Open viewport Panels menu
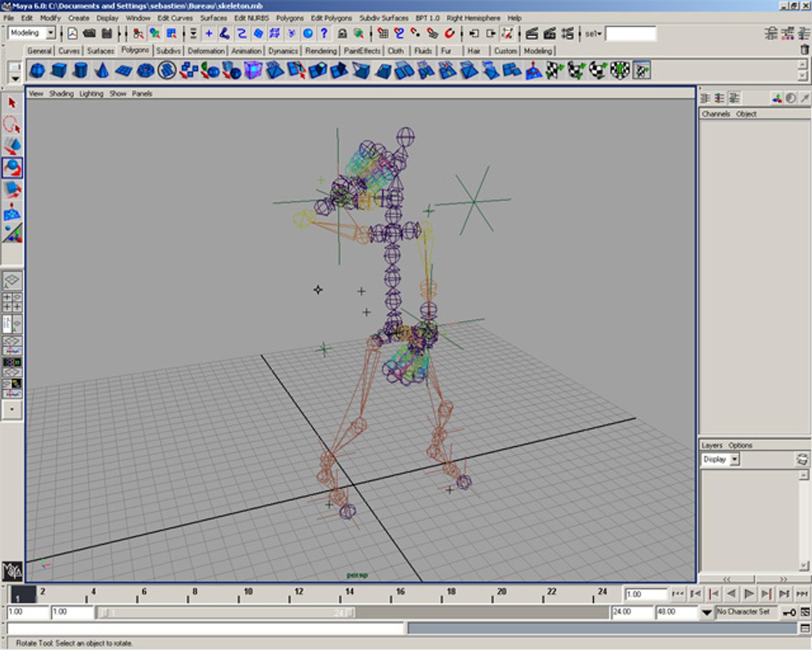Screen dimensions: 812x650 coord(142,94)
